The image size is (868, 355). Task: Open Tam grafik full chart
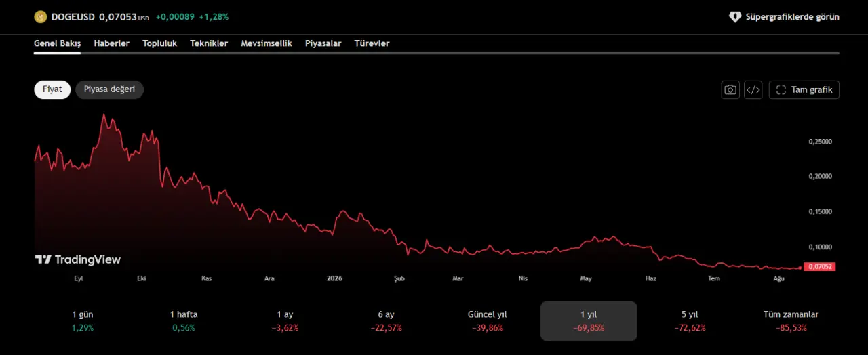pyautogui.click(x=804, y=89)
